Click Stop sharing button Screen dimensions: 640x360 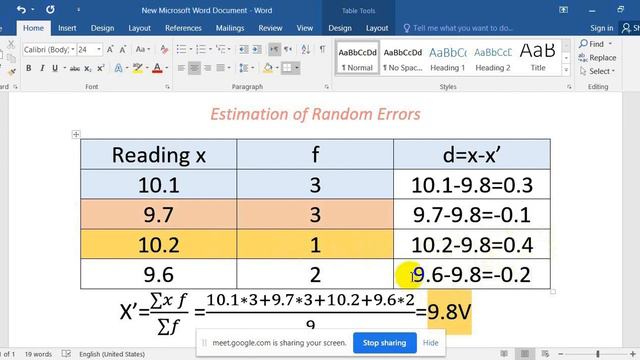[x=384, y=343]
